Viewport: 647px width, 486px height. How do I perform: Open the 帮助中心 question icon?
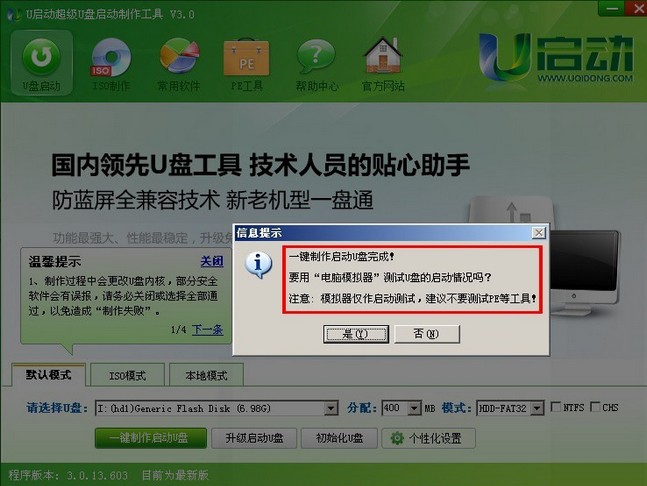click(316, 64)
